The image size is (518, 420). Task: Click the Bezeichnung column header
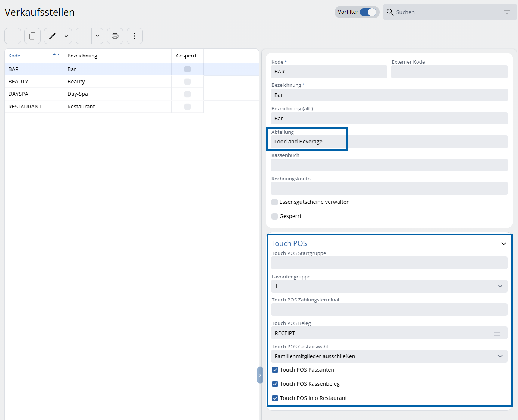tap(82, 56)
